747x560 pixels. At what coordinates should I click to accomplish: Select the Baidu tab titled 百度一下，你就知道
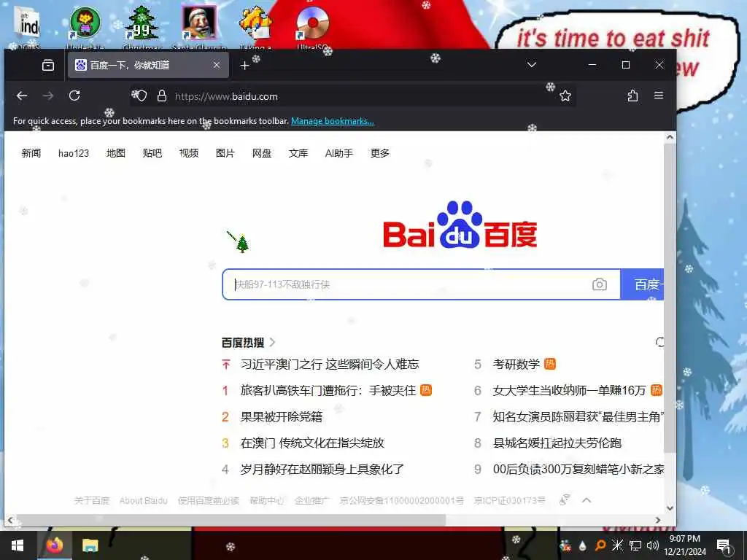(148, 65)
